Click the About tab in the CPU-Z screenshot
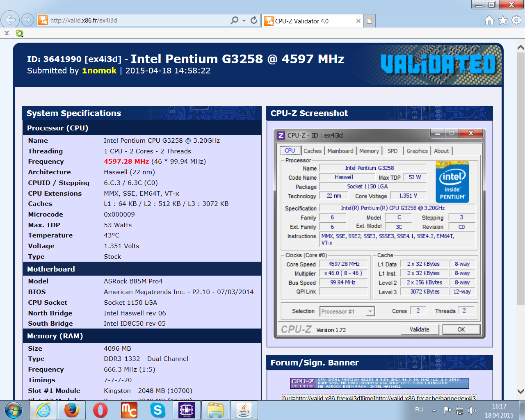 442,151
